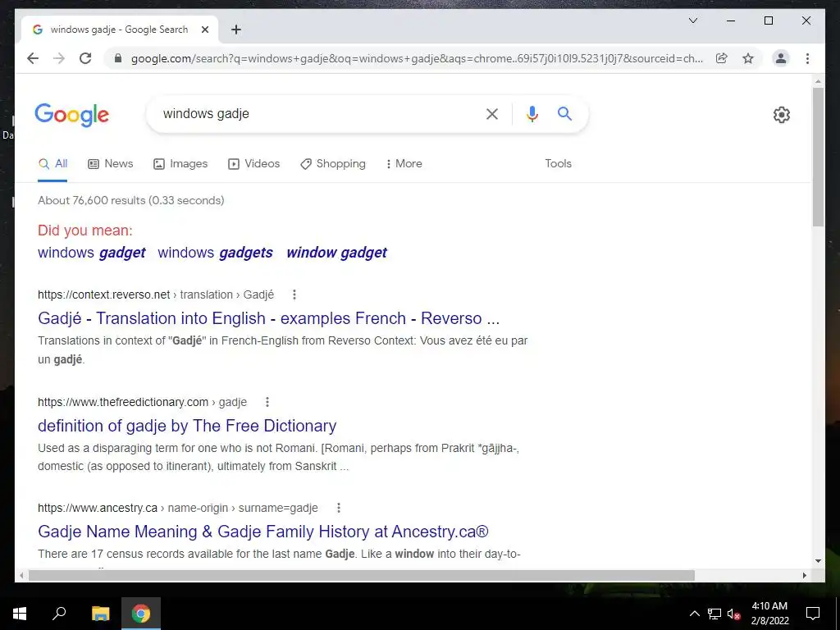Click the Google voice search microphone icon

pyautogui.click(x=532, y=113)
